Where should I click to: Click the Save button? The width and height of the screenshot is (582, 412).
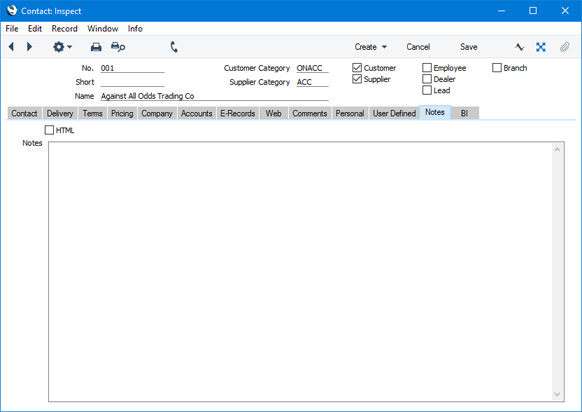click(x=468, y=47)
